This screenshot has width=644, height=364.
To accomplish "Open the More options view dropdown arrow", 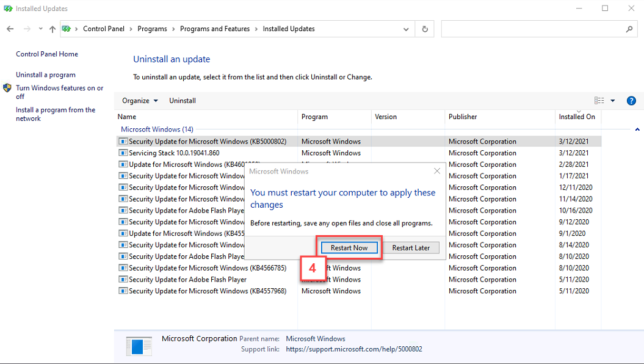I will click(x=613, y=101).
